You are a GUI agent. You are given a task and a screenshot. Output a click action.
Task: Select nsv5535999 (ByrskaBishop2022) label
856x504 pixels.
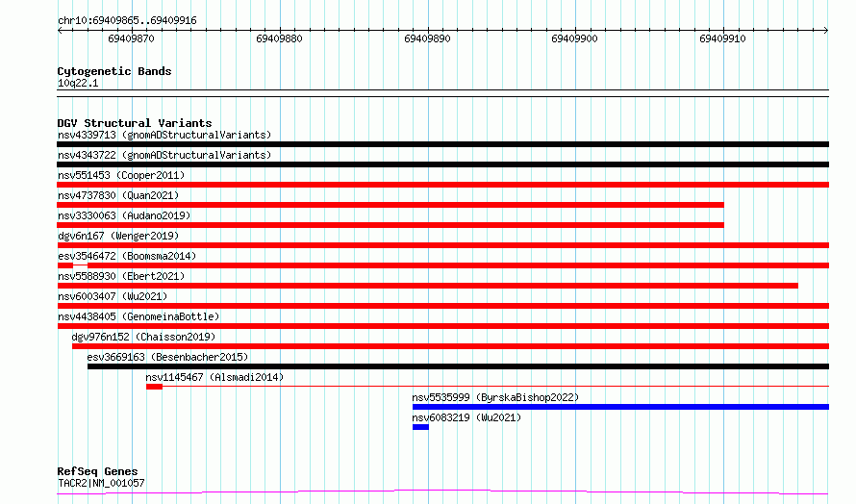tap(495, 397)
